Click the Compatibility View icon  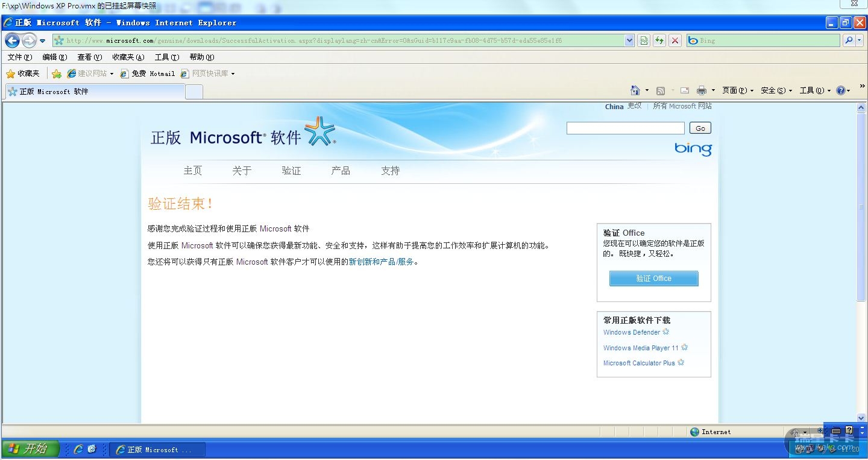pos(644,40)
